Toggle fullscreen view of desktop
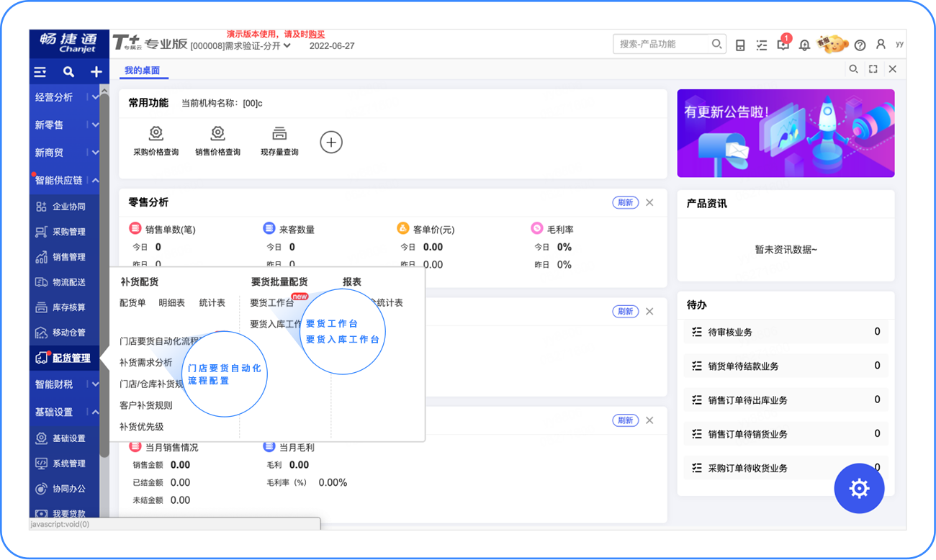 [873, 69]
